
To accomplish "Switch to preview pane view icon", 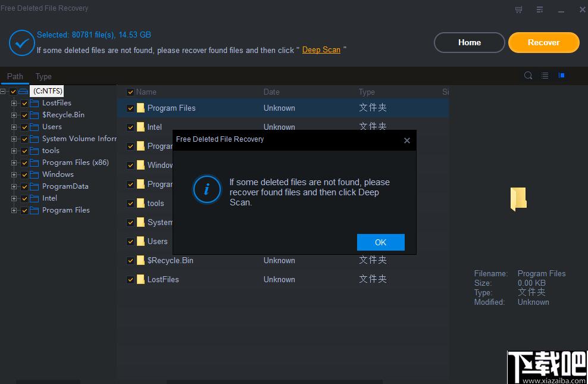I will [x=561, y=76].
